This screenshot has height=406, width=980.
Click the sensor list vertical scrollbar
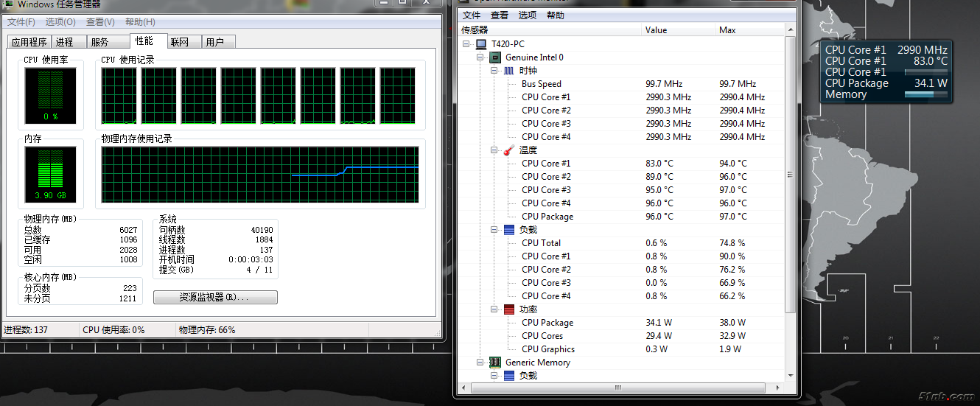point(791,175)
